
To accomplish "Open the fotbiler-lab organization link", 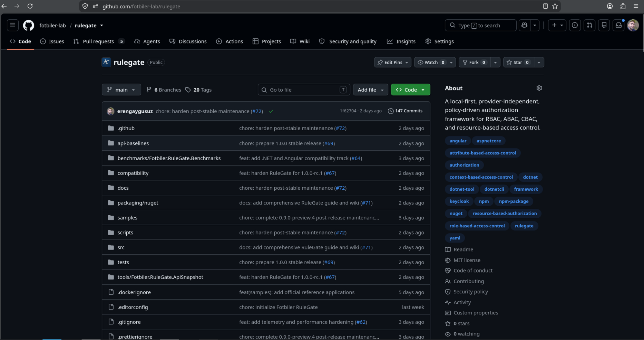I will tap(52, 26).
